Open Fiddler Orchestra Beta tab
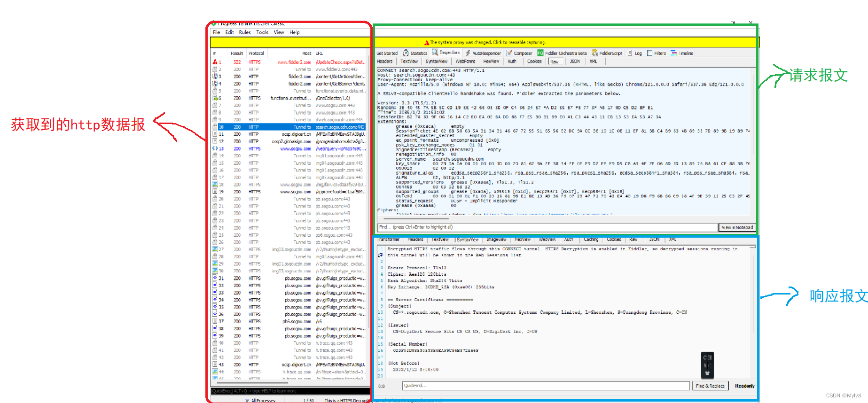 [x=562, y=53]
